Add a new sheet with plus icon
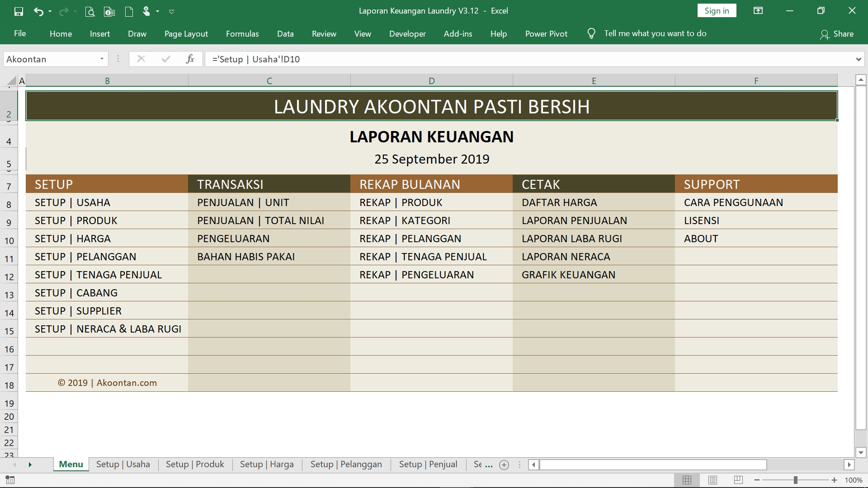Image resolution: width=868 pixels, height=488 pixels. click(504, 465)
